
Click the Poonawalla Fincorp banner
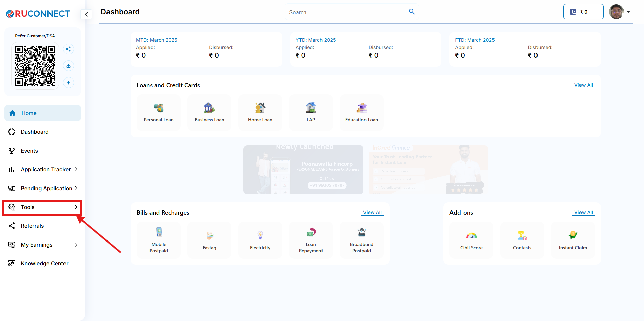(x=303, y=170)
